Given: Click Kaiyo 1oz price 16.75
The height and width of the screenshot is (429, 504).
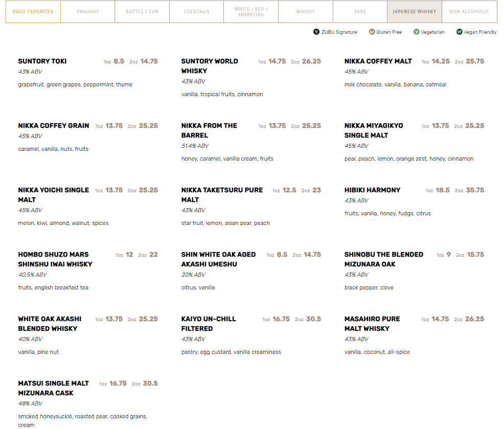Looking at the screenshot, I should (281, 319).
